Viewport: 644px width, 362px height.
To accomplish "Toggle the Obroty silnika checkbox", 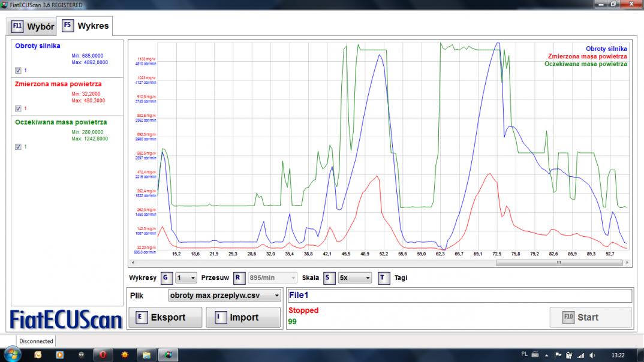I will click(x=18, y=71).
